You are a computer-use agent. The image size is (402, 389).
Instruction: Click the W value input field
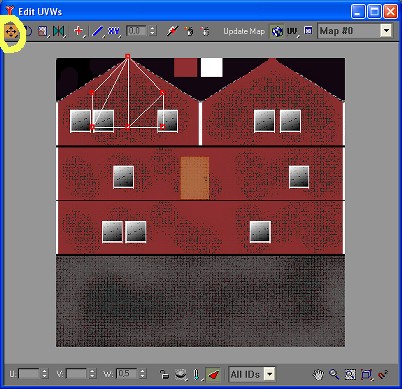click(x=126, y=374)
